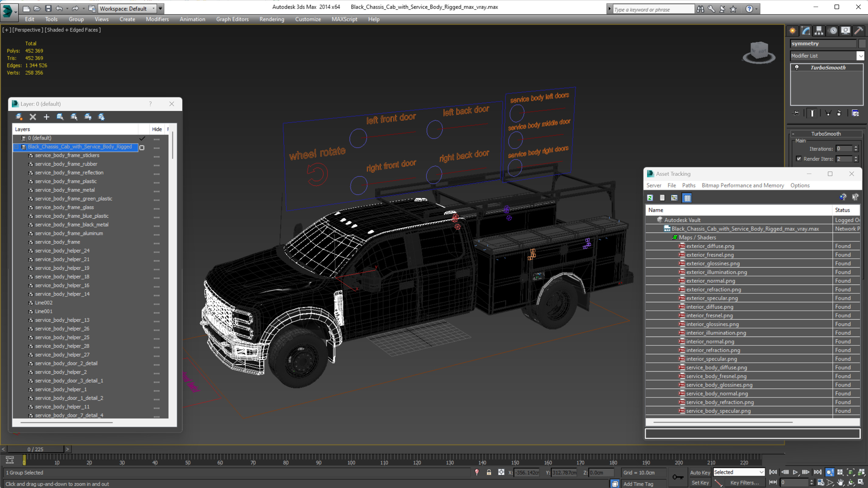Click the favorites star icon in InfoCenter

point(733,9)
